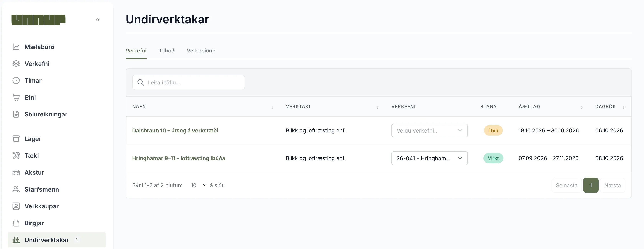Screen dimensions: 644x249
Task: Open Veldu verkefni dropdown for Dalshraun row
Action: (x=430, y=130)
